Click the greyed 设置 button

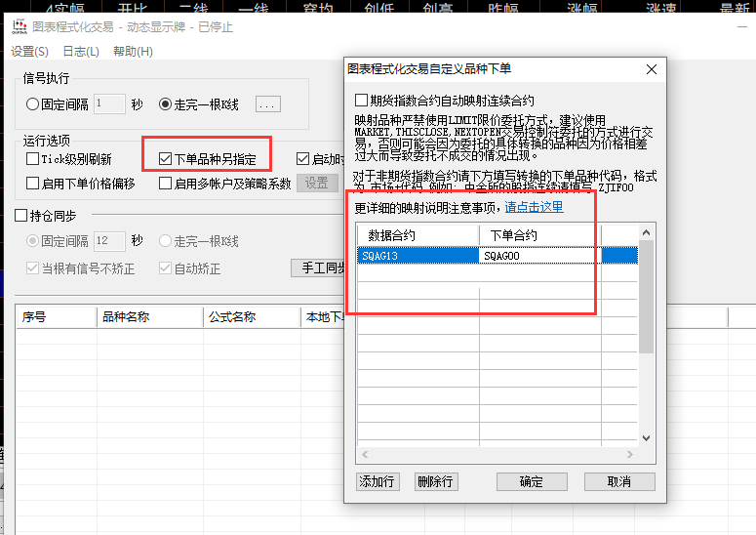click(317, 183)
